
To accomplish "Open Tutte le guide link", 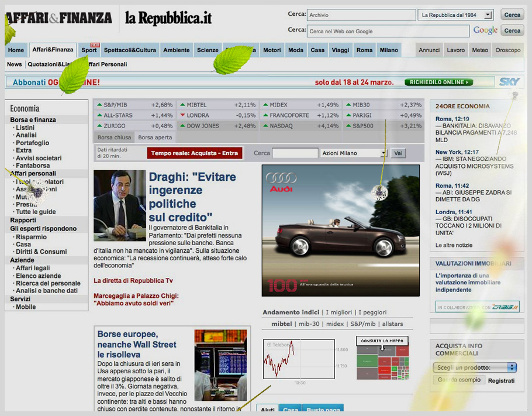I will 36,212.
